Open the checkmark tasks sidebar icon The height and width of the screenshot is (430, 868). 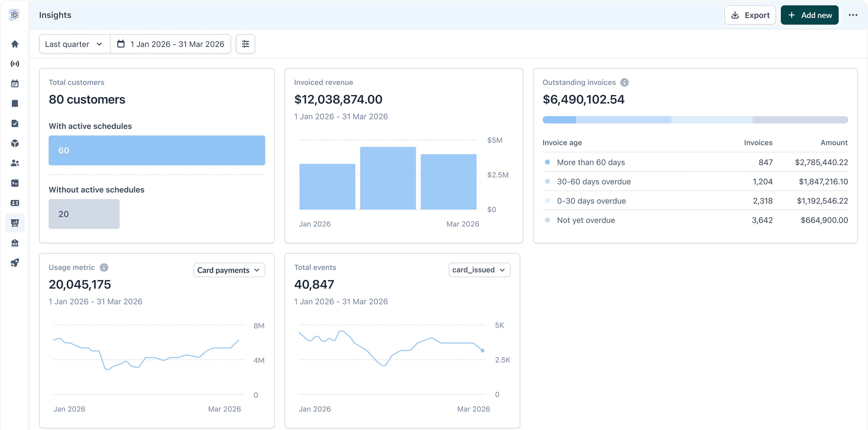[15, 123]
